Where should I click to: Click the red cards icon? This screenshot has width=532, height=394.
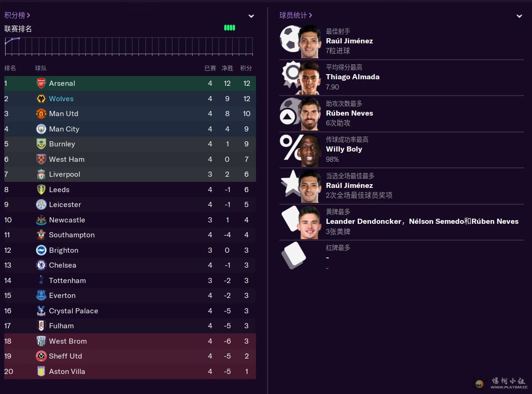point(294,255)
